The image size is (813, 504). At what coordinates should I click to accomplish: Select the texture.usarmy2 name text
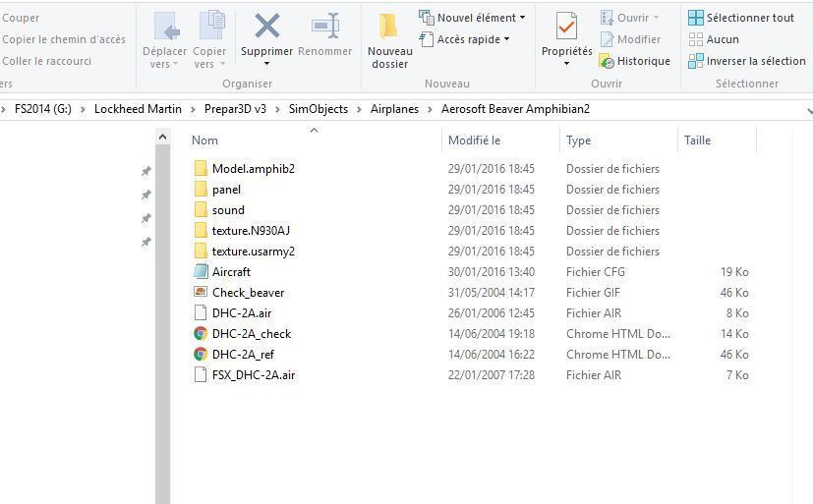[254, 252]
